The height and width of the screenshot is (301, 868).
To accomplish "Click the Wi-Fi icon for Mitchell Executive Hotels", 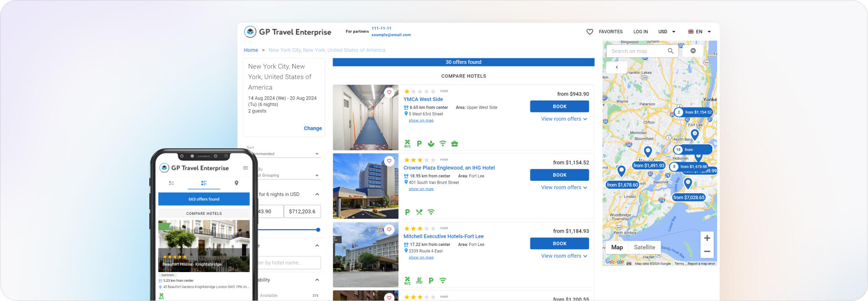I will click(443, 280).
